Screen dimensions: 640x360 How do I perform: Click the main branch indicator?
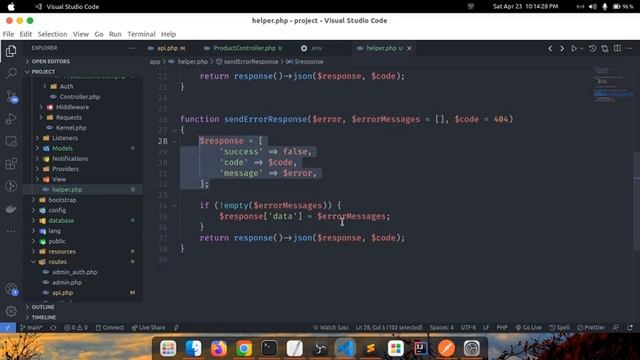click(x=31, y=327)
